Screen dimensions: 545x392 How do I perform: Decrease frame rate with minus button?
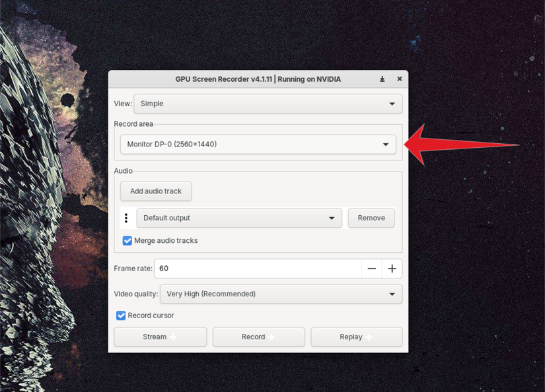click(371, 269)
